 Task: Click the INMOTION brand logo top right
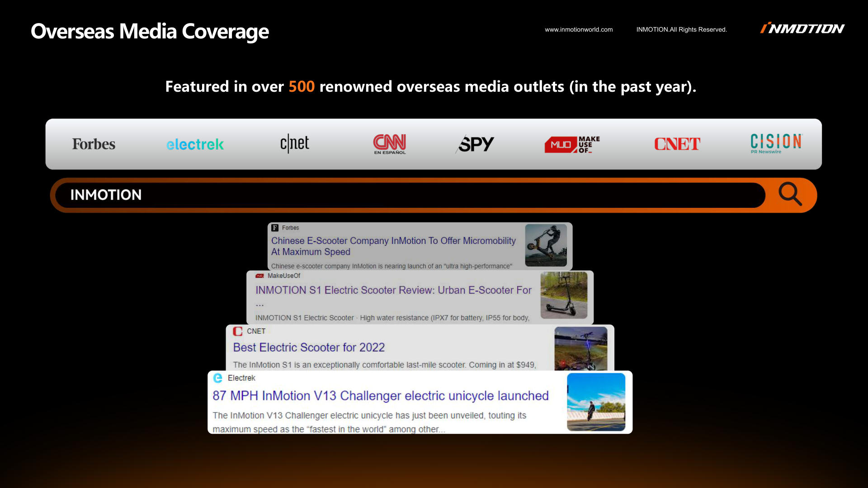pyautogui.click(x=802, y=28)
